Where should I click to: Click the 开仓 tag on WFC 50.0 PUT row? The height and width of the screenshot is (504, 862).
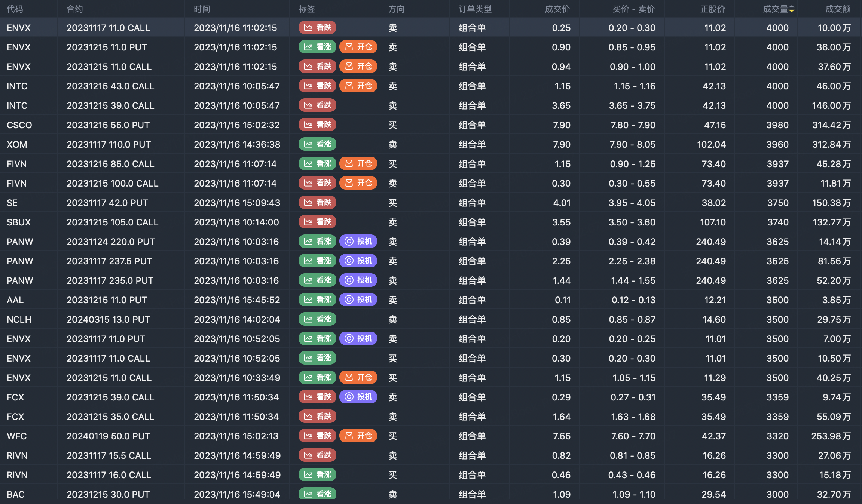point(358,436)
